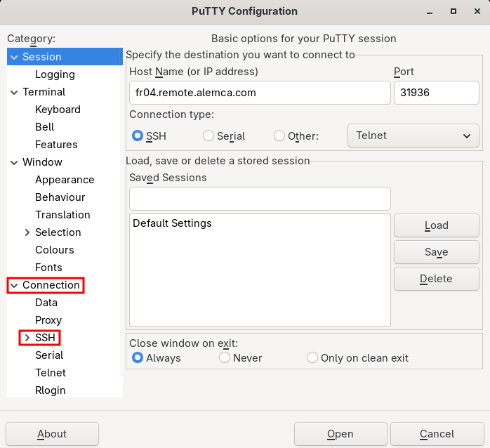Click the About button
The image size is (490, 448).
pyautogui.click(x=52, y=434)
